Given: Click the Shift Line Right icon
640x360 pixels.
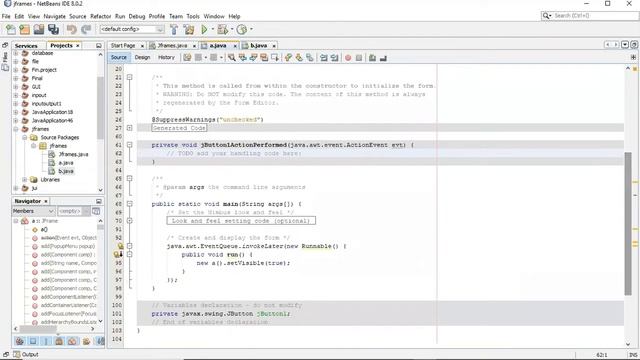Looking at the screenshot, I should [335, 58].
